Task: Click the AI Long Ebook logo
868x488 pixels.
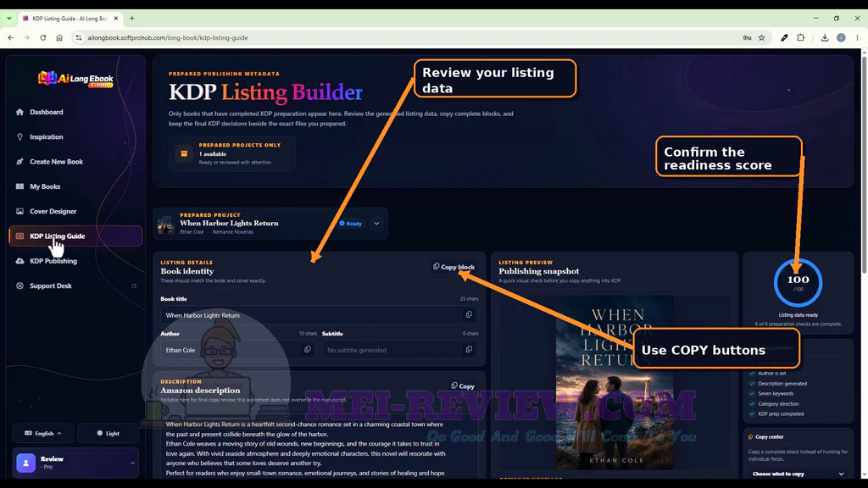Action: point(75,79)
